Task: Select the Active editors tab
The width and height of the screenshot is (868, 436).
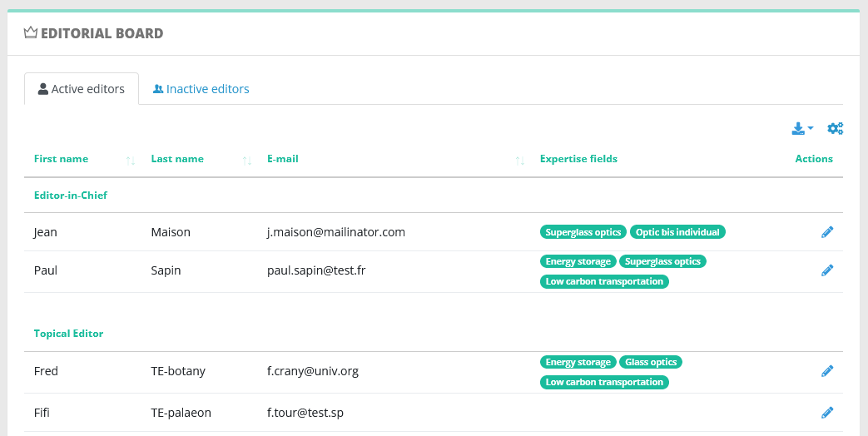Action: pos(82,89)
